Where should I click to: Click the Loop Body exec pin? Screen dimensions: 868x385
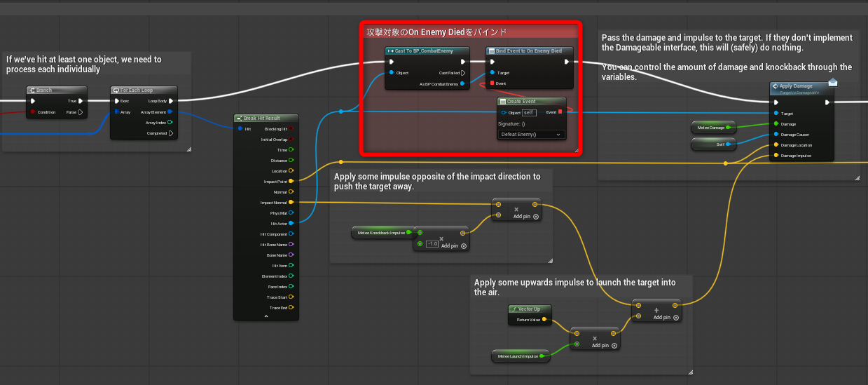click(170, 101)
